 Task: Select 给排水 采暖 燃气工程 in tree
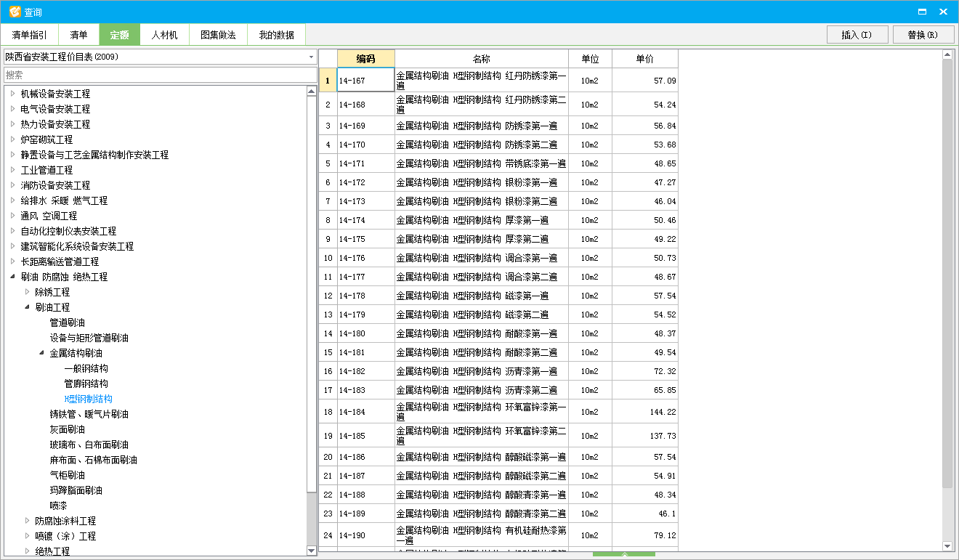pos(64,200)
